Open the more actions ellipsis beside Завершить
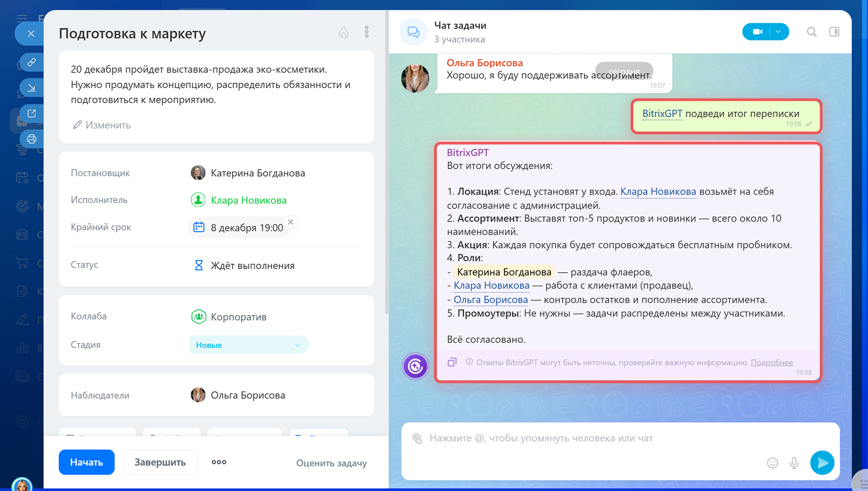The height and width of the screenshot is (491, 868). point(219,462)
